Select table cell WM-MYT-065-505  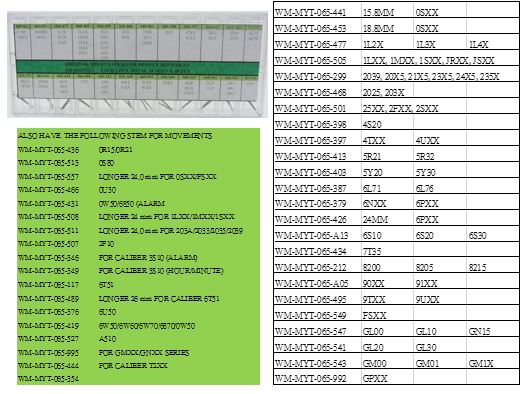317,57
